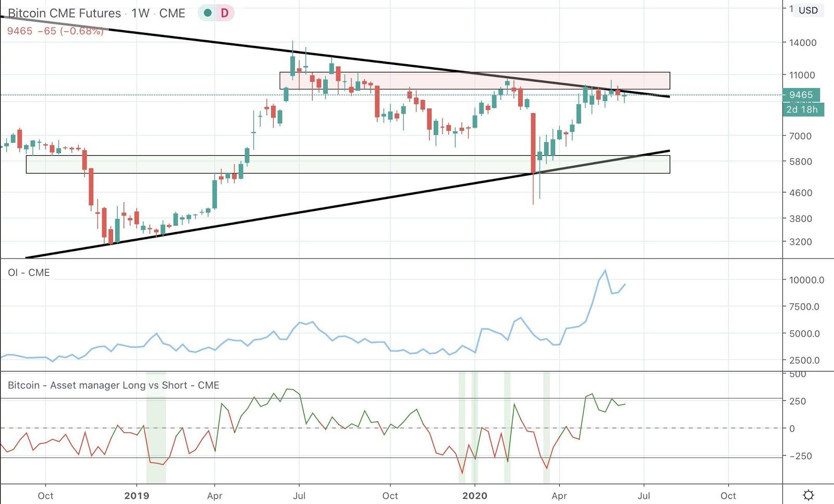Click the Bitcoin CME Futures symbol title
834x504 pixels.
coord(64,13)
